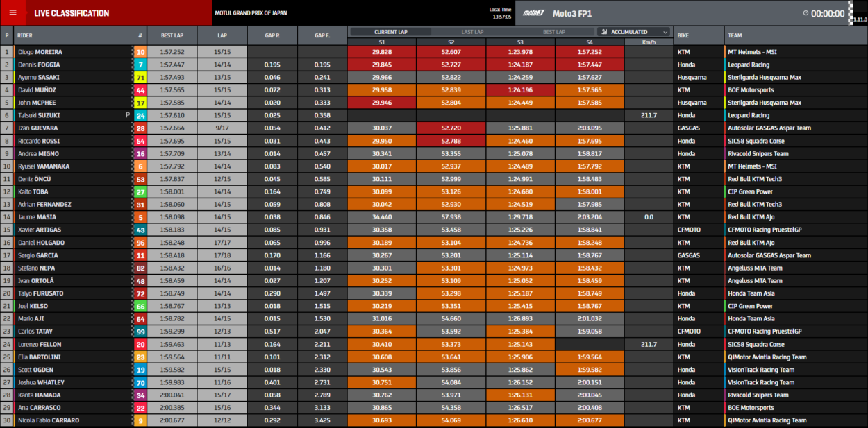Switch to the LAST LAP tab
The image size is (868, 428).
pyautogui.click(x=472, y=32)
